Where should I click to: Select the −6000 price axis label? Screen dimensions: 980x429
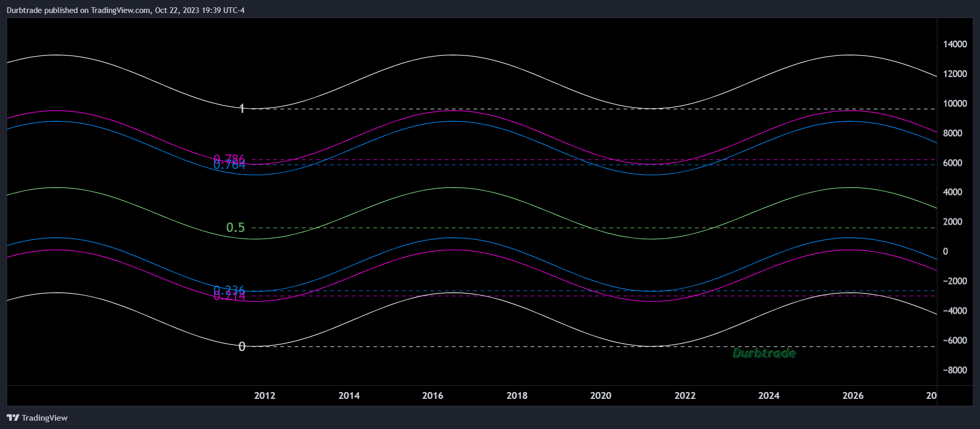(x=955, y=340)
